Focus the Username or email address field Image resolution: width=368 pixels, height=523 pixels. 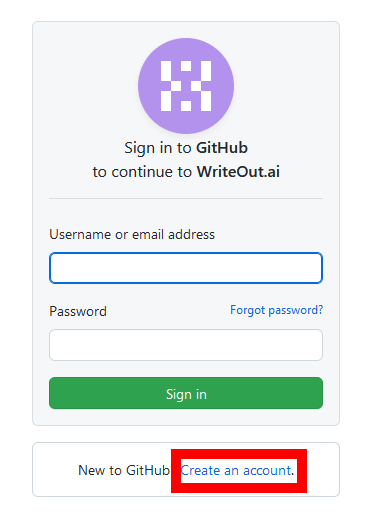(186, 268)
